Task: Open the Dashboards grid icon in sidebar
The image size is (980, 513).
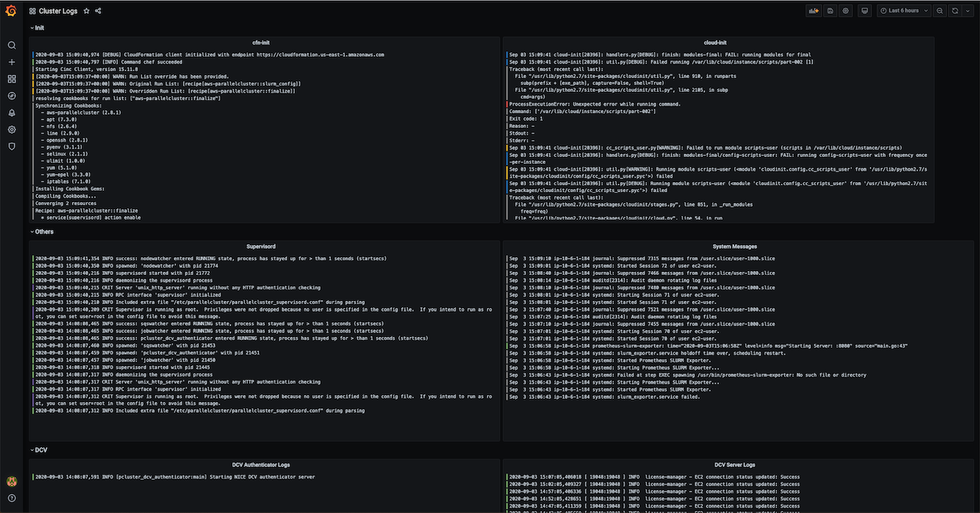Action: pyautogui.click(x=11, y=79)
